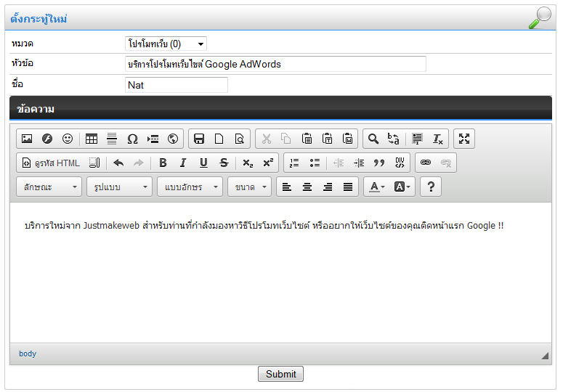Click the Show Blocks icon
The width and height of the screenshot is (563, 392).
[94, 163]
